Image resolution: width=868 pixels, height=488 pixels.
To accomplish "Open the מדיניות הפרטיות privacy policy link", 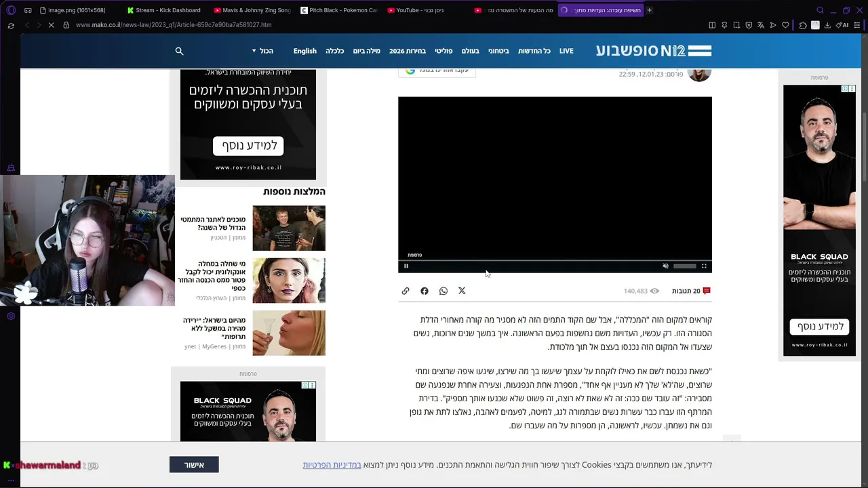I will 332,465.
